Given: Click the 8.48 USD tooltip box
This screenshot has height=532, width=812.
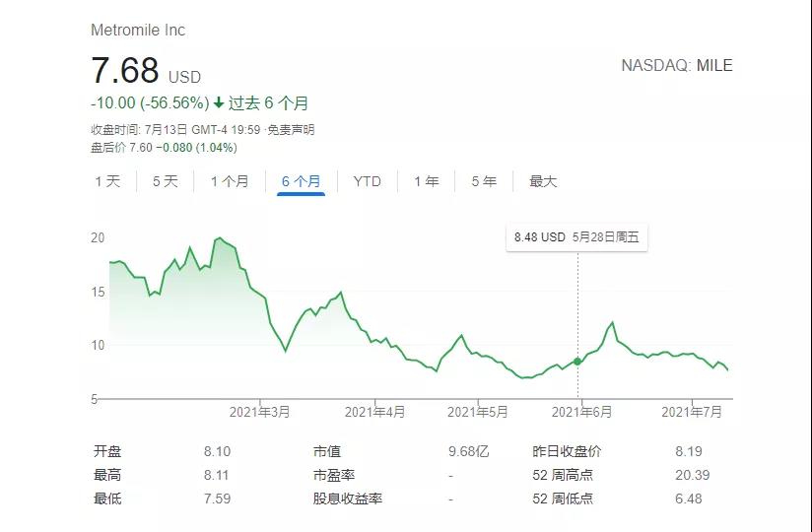Looking at the screenshot, I should (576, 237).
